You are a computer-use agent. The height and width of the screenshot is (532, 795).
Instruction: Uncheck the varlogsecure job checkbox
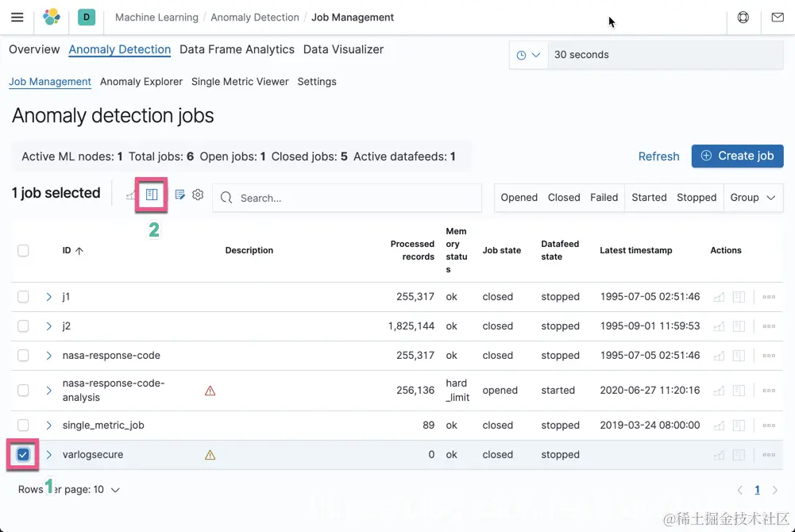point(23,455)
